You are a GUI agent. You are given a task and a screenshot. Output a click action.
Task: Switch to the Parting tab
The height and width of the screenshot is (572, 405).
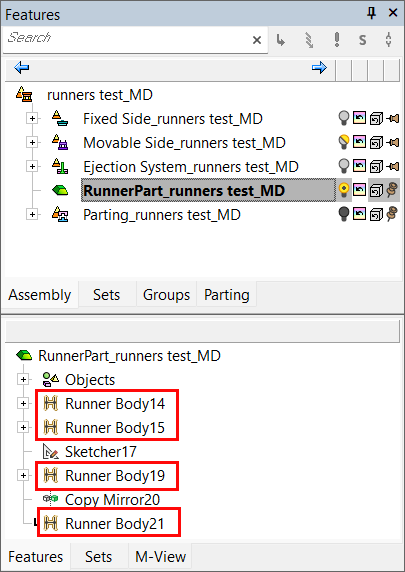[227, 294]
